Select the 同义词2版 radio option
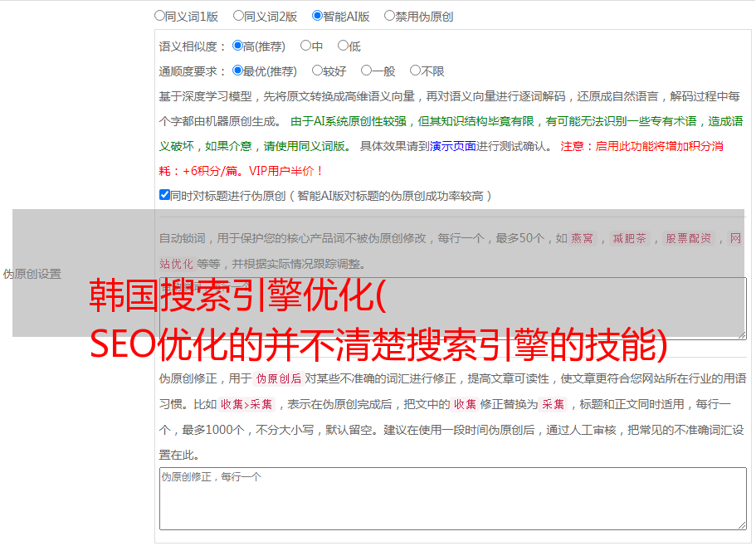Image resolution: width=756 pixels, height=546 pixels. point(238,16)
